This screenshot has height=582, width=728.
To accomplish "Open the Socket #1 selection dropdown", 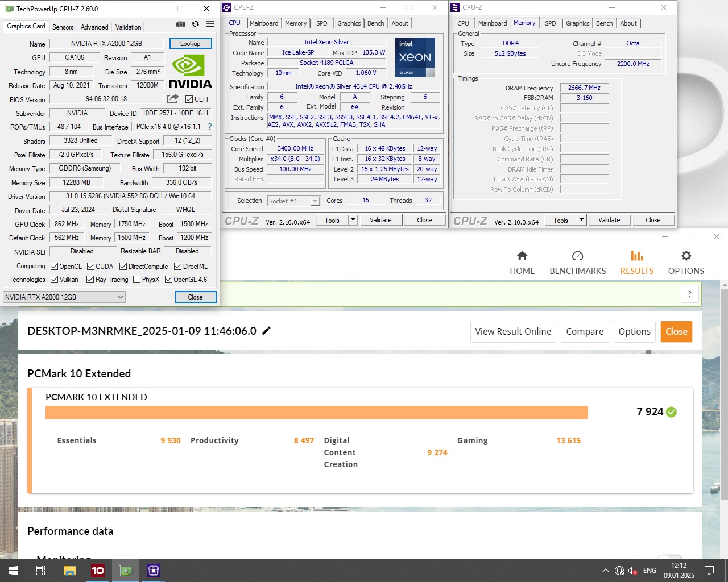I will 293,201.
